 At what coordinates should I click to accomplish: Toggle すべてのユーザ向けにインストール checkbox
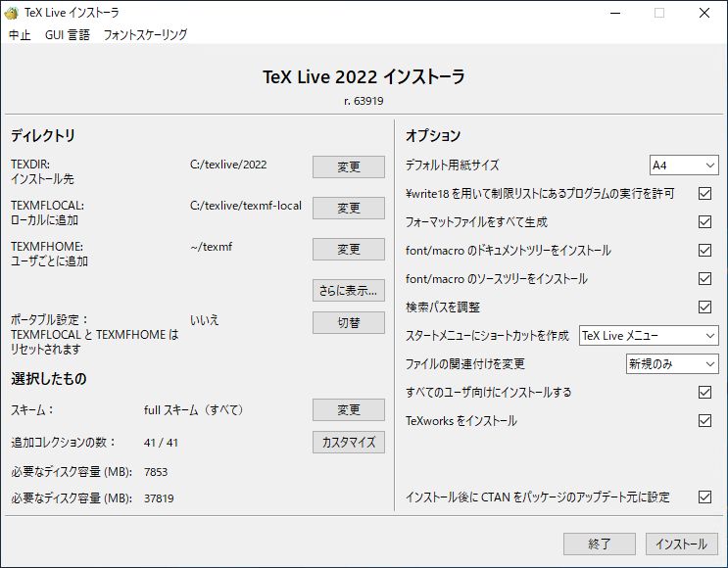click(x=704, y=392)
